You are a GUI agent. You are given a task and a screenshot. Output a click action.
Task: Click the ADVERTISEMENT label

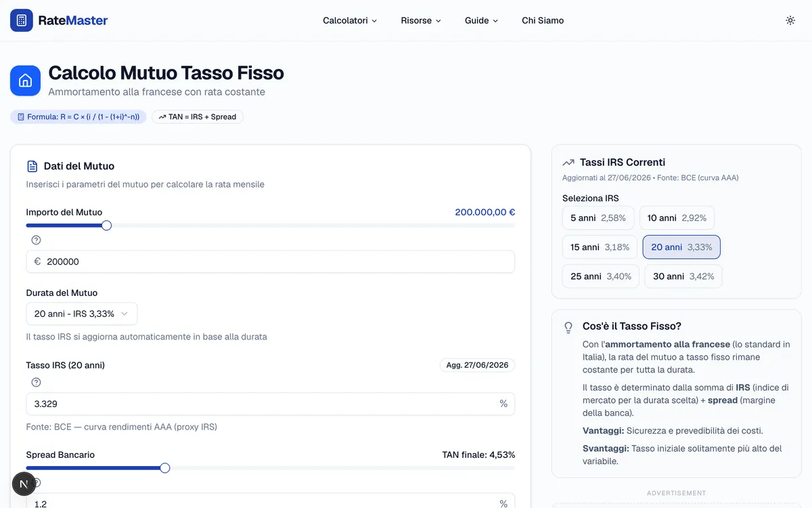[x=677, y=493]
